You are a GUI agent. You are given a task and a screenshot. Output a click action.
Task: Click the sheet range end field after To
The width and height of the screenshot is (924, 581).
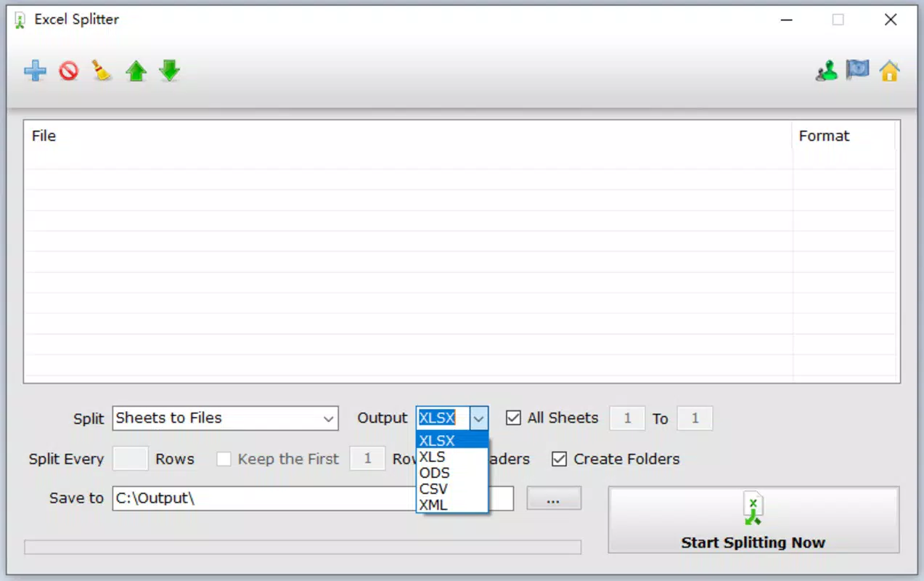[695, 418]
